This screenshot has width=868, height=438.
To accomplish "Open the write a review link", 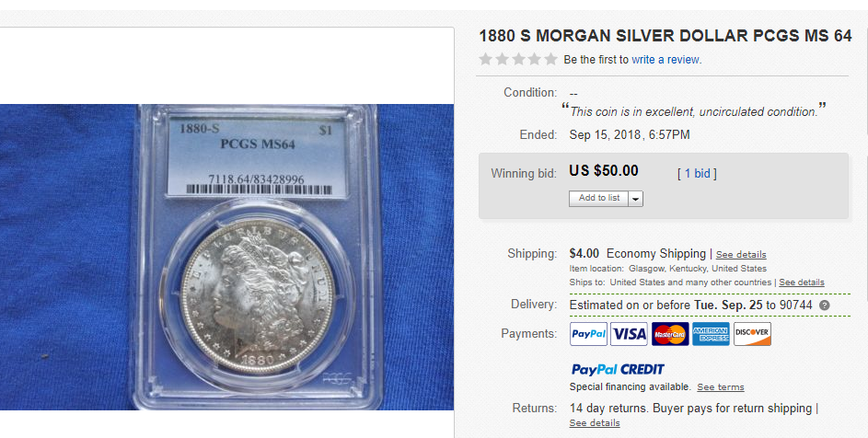I will (x=665, y=60).
